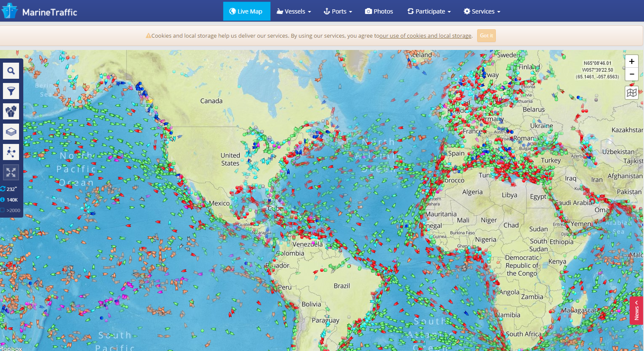The width and height of the screenshot is (644, 351).
Task: Zoom in the map with plus button
Action: [631, 61]
